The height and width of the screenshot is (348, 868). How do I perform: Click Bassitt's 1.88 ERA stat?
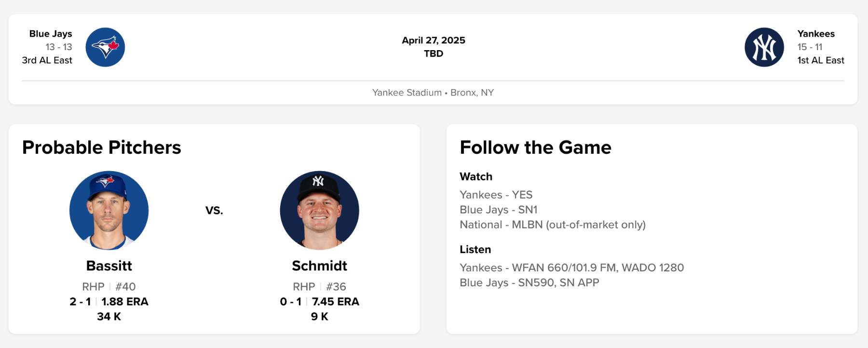point(125,302)
